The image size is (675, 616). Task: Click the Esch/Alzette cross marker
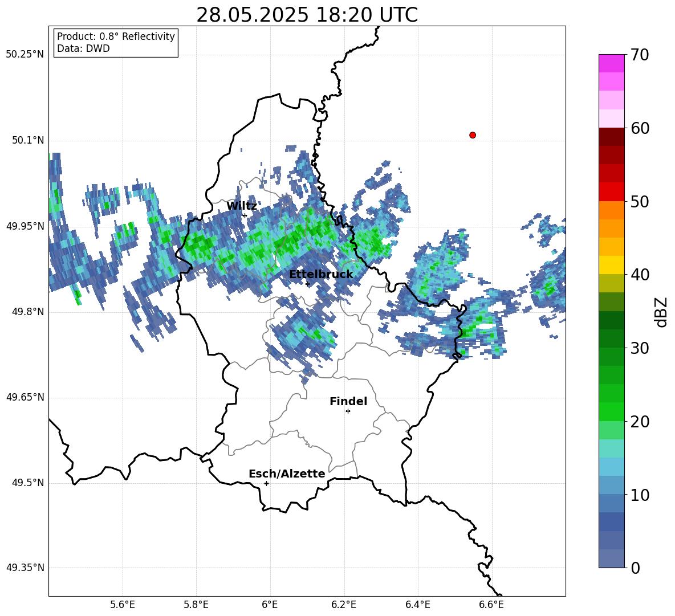(x=266, y=483)
